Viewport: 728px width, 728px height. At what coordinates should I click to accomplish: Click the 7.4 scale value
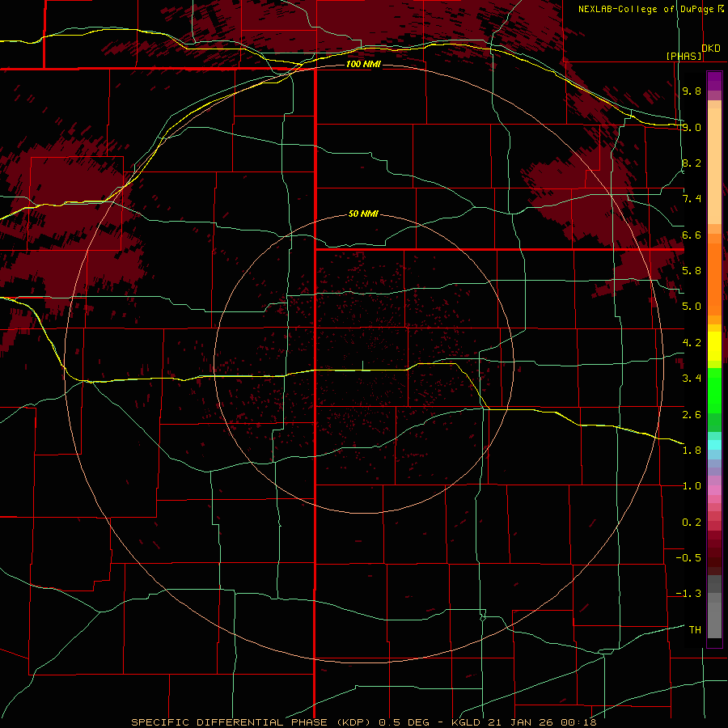pyautogui.click(x=692, y=199)
